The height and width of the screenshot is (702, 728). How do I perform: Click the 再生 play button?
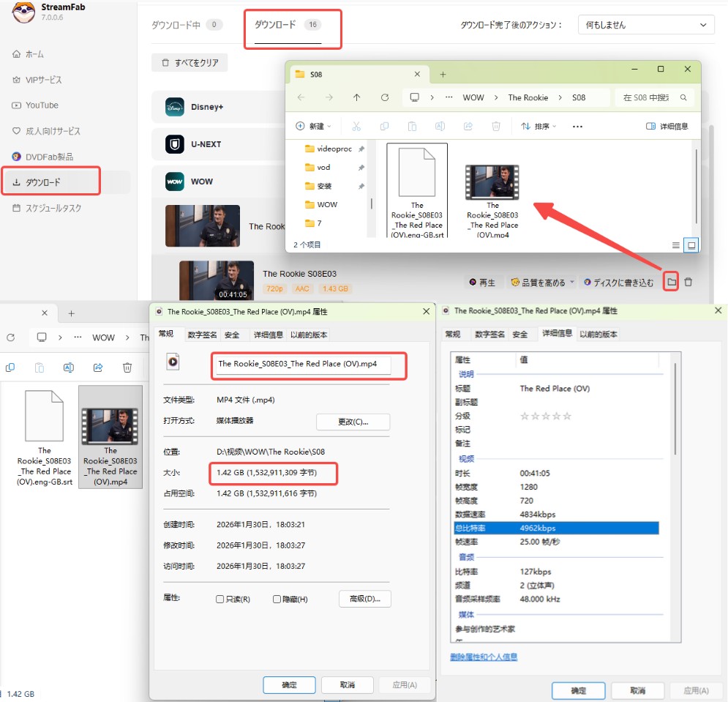tap(481, 283)
